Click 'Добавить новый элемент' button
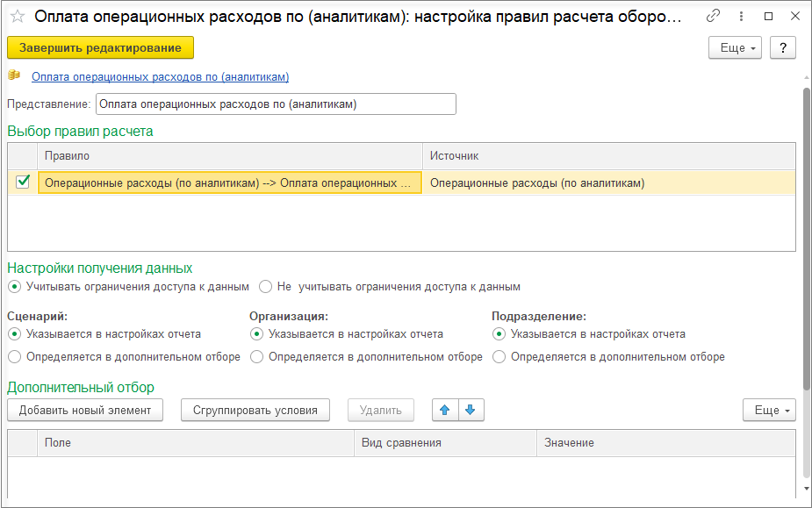Screen dimensions: 812x508 (x=85, y=410)
